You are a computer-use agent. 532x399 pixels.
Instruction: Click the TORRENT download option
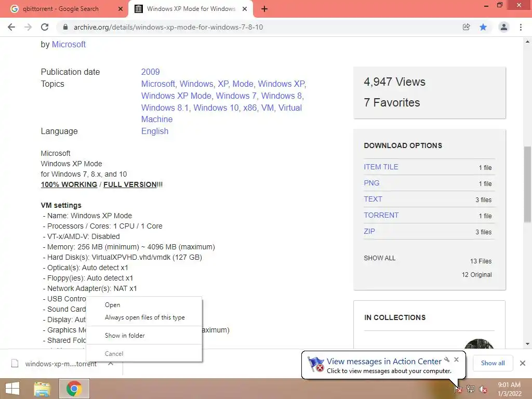(x=381, y=215)
